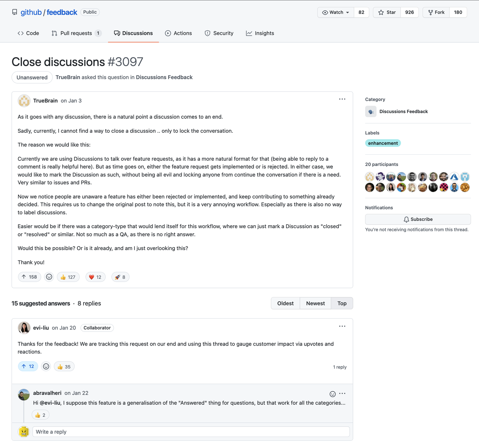Click the pink checkered participant avatar
This screenshot has width=479, height=448.
(x=444, y=187)
